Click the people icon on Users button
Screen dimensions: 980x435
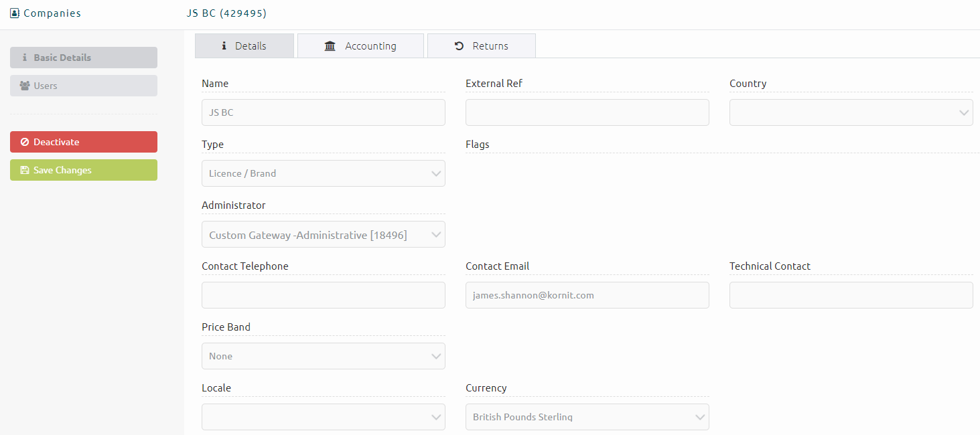click(x=25, y=86)
